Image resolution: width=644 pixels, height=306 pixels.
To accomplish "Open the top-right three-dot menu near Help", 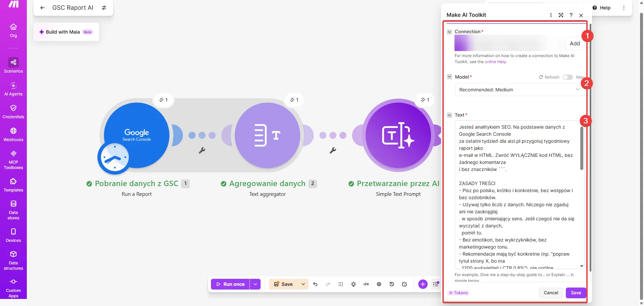I will coord(624,8).
